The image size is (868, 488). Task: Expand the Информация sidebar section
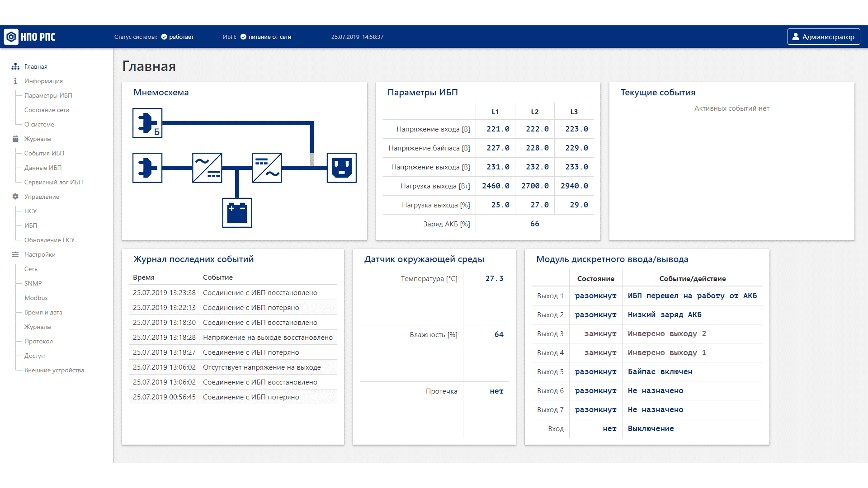click(43, 81)
